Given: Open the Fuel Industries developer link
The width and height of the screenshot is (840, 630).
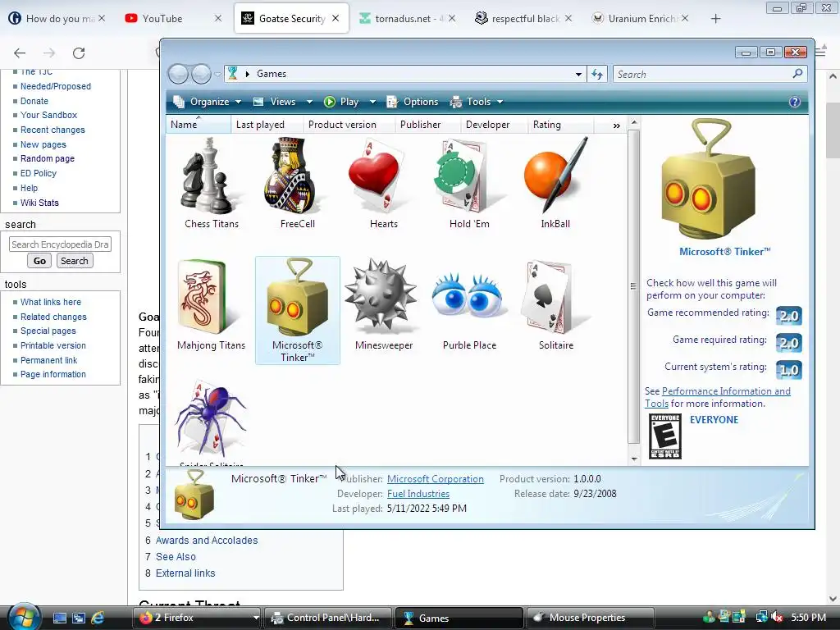Looking at the screenshot, I should tap(418, 494).
